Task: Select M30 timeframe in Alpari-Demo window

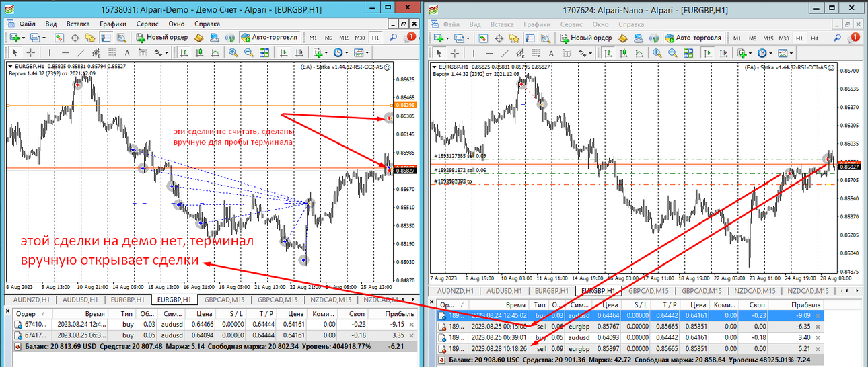Action: (x=360, y=38)
